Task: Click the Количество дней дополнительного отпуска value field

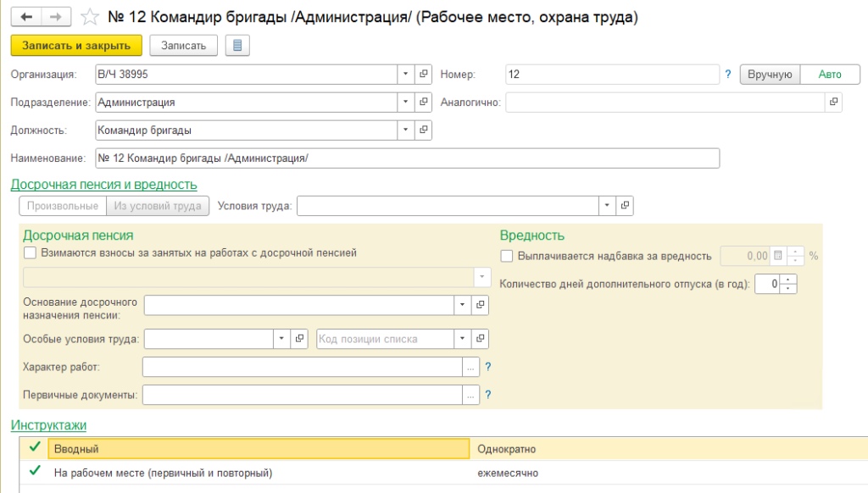Action: 768,284
